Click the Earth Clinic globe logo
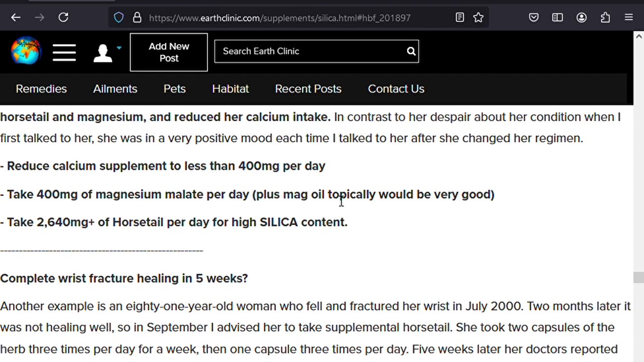Image resolution: width=644 pixels, height=362 pixels. 26,51
